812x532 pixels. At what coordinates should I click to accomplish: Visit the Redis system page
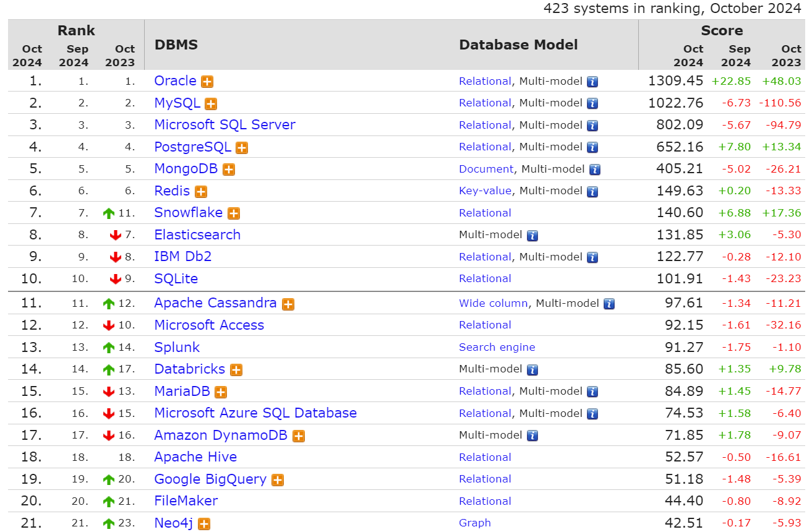tap(172, 191)
